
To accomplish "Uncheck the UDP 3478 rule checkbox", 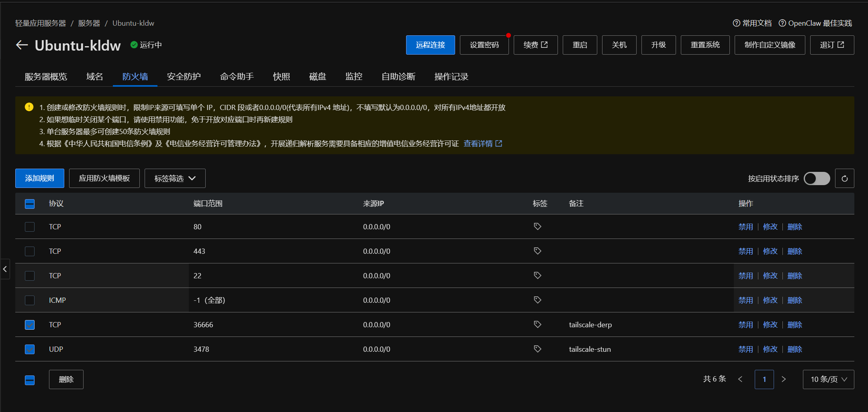I will click(30, 349).
